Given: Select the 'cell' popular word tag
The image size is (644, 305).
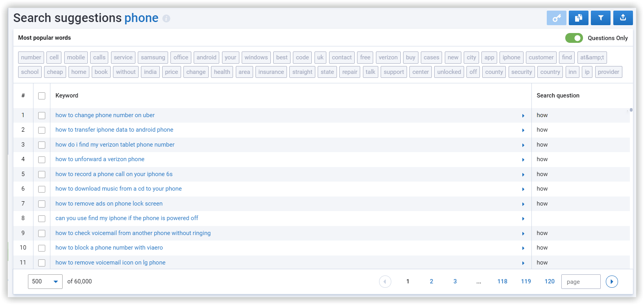Looking at the screenshot, I should click(54, 57).
